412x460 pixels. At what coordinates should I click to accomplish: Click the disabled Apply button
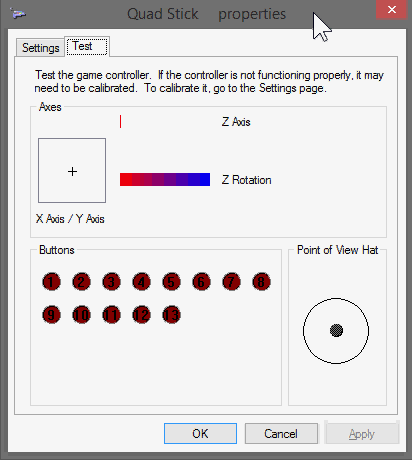[362, 434]
